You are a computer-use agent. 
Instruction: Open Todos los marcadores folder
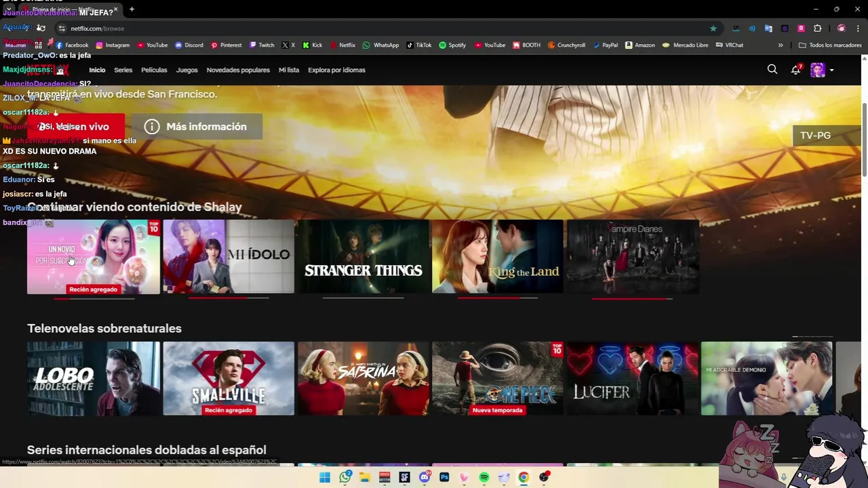(x=830, y=45)
